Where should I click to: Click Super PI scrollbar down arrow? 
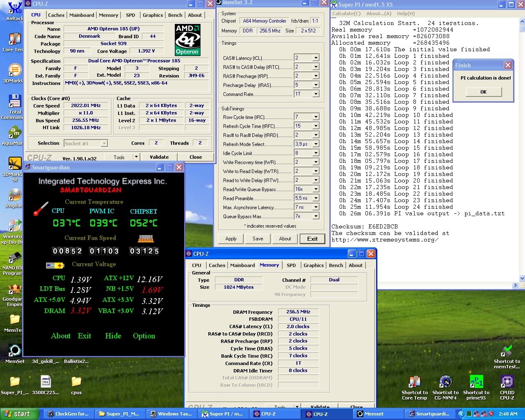522,278
